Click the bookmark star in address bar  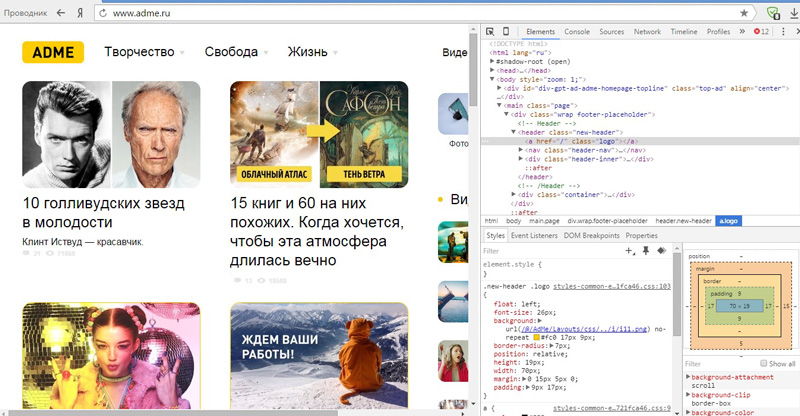(744, 13)
